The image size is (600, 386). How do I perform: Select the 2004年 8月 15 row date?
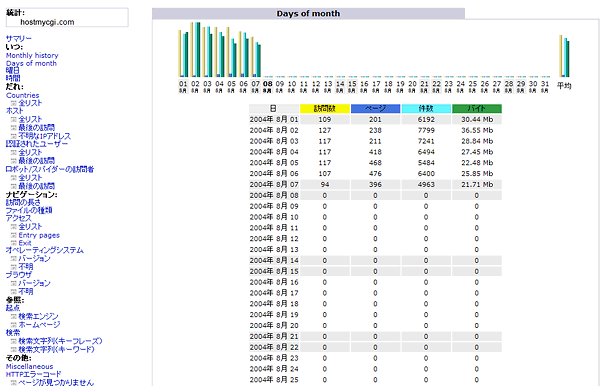click(274, 271)
